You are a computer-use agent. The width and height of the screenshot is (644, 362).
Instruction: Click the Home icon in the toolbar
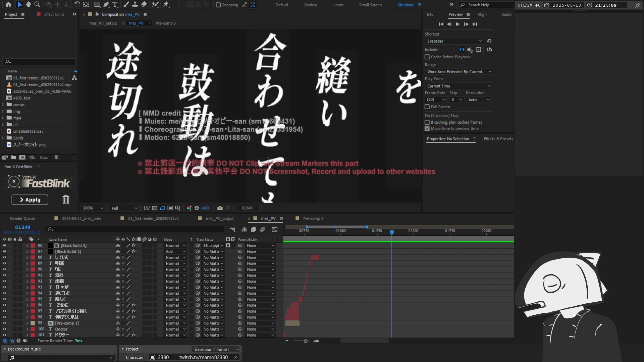(8, 4)
